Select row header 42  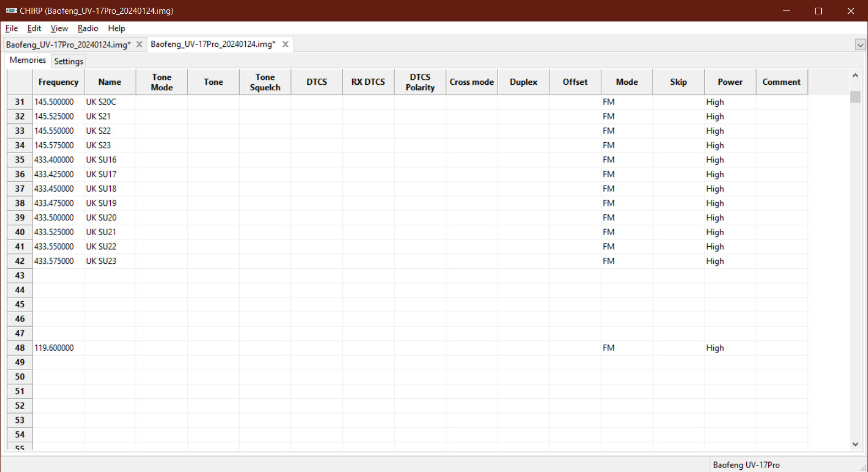coord(20,261)
